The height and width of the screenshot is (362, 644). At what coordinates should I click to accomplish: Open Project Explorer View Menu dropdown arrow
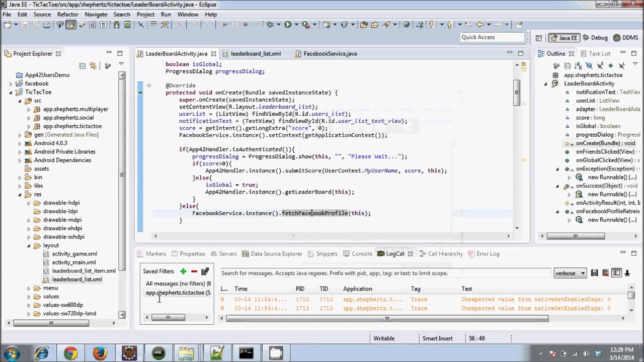pyautogui.click(x=121, y=64)
